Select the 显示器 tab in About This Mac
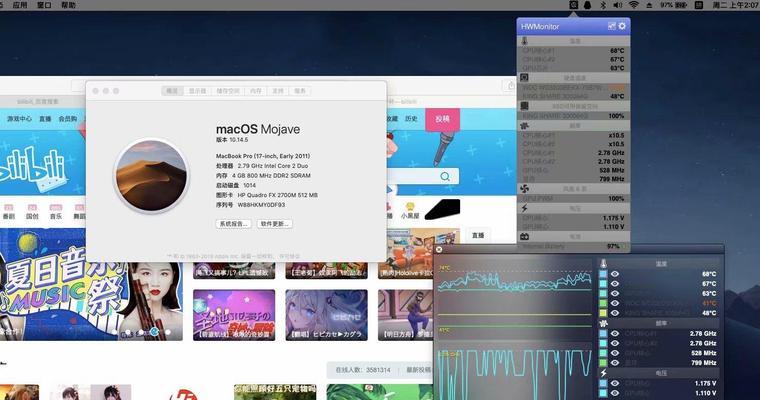This screenshot has width=760, height=400. (197, 91)
